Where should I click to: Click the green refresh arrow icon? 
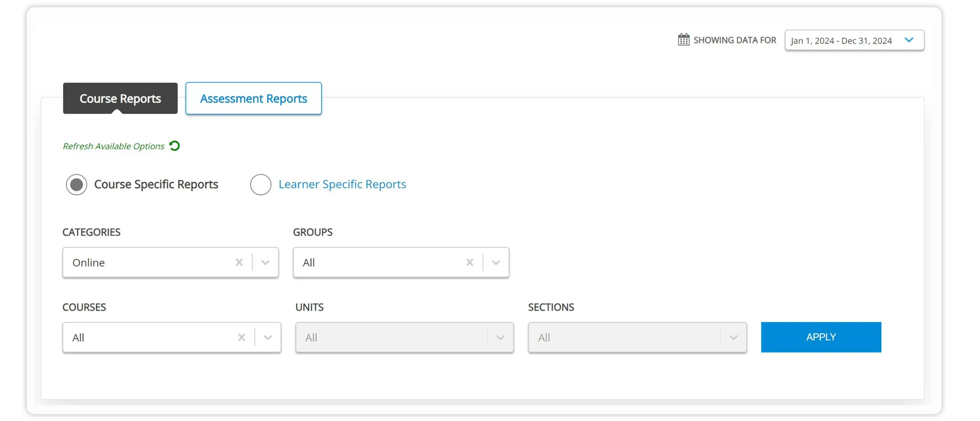click(175, 146)
